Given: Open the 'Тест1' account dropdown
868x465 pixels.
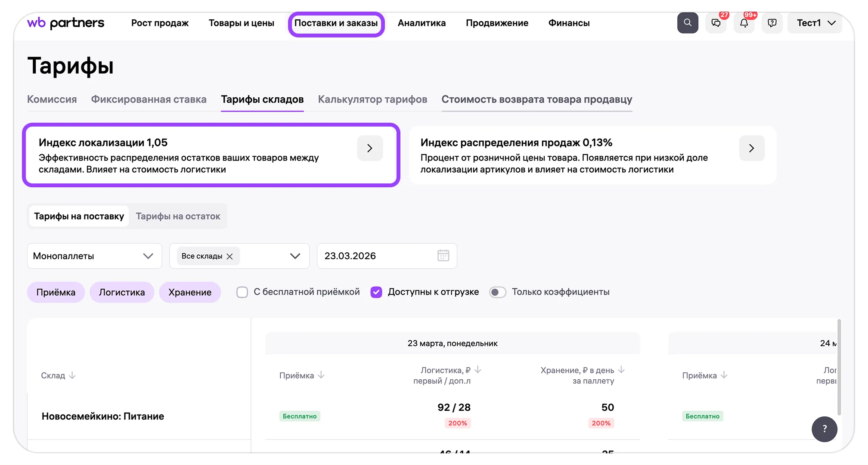Looking at the screenshot, I should tap(815, 23).
